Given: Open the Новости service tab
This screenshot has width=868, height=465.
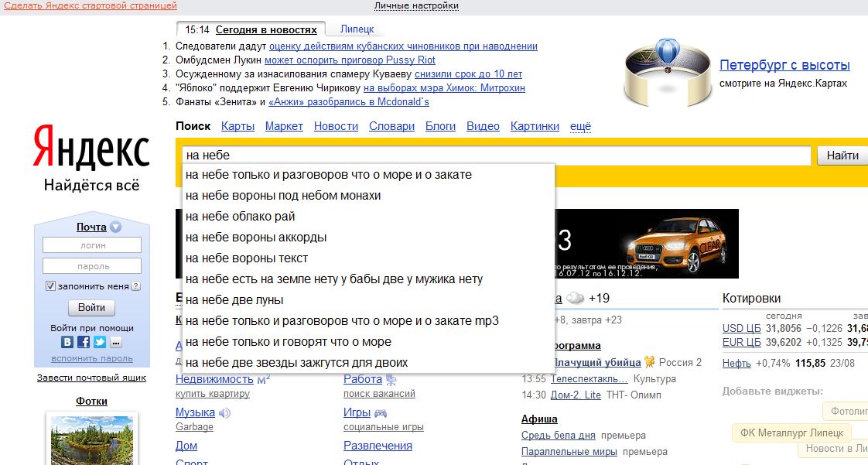Looking at the screenshot, I should [336, 126].
